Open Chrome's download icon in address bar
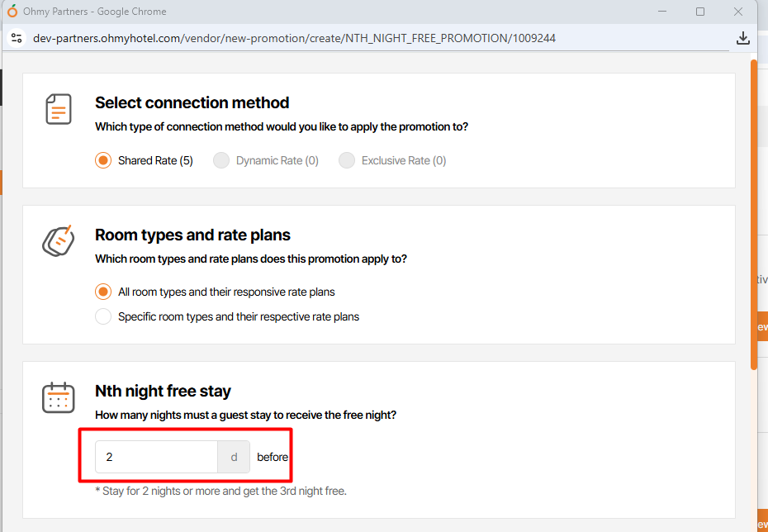Viewport: 768px width, 532px height. (742, 38)
